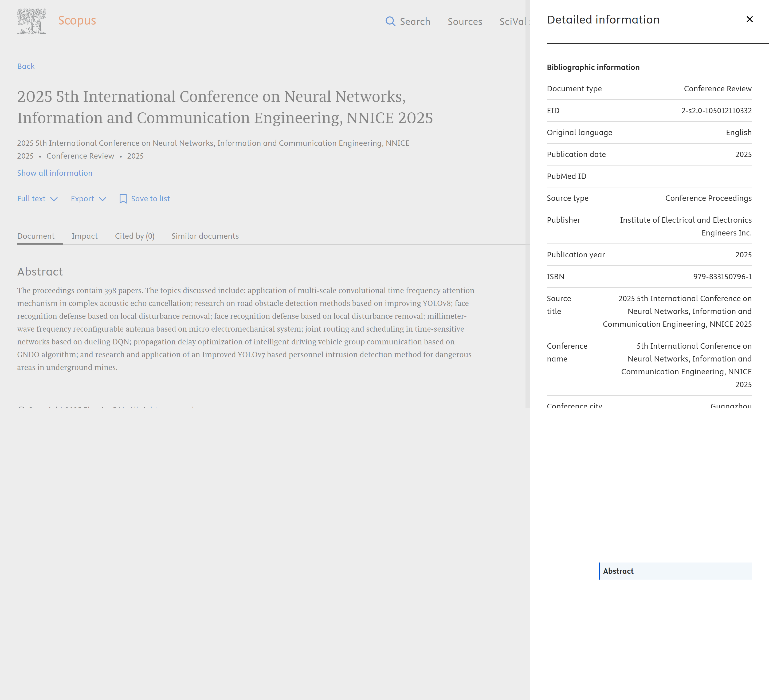Click the Abstract heading in the document
The height and width of the screenshot is (700, 769).
tap(40, 272)
